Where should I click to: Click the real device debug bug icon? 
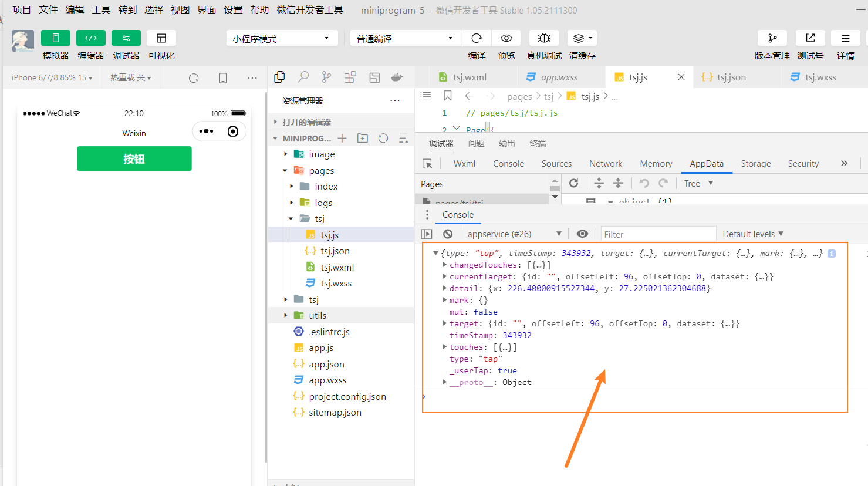point(544,38)
